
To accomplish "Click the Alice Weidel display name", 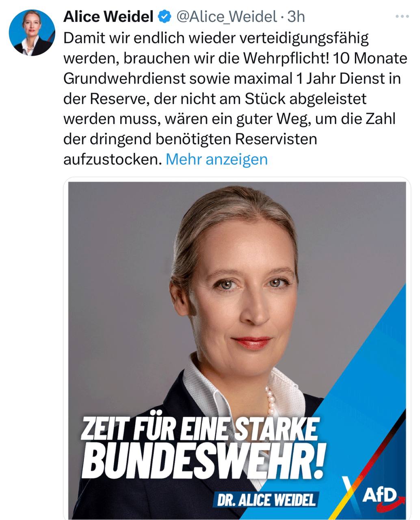I will [x=108, y=17].
